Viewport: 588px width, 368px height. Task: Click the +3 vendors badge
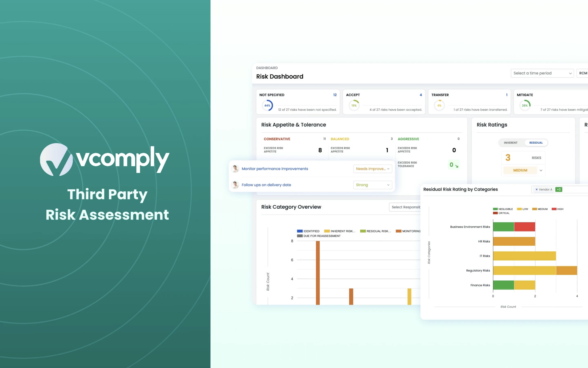559,189
